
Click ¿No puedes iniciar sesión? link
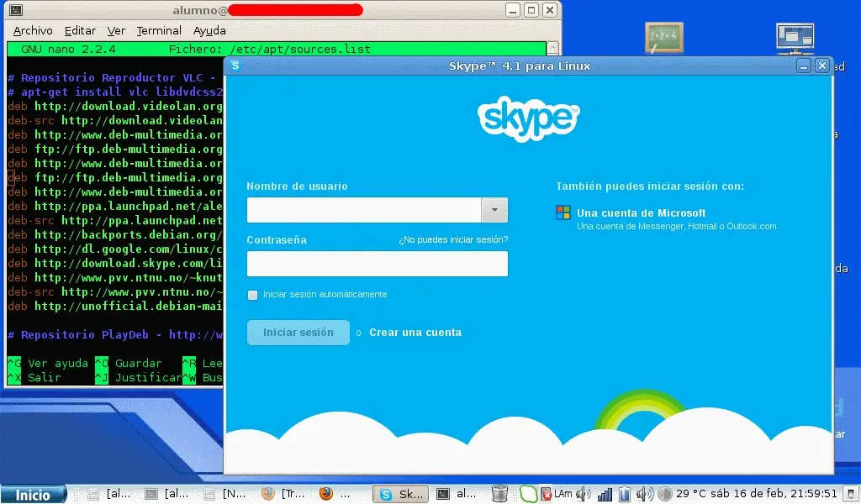pyautogui.click(x=453, y=239)
